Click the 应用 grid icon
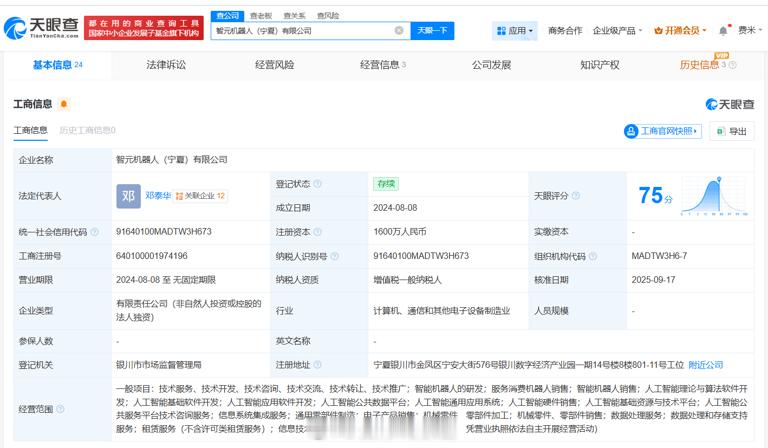The width and height of the screenshot is (768, 448). [x=501, y=31]
